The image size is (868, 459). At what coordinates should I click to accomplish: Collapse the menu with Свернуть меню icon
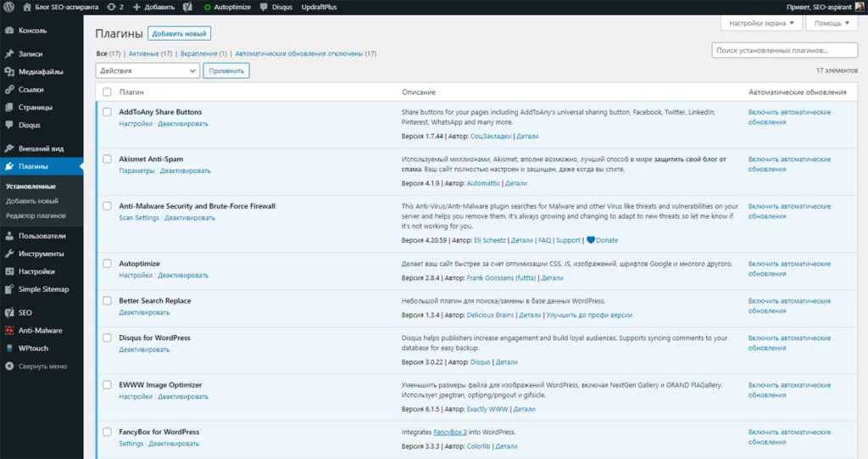click(9, 367)
